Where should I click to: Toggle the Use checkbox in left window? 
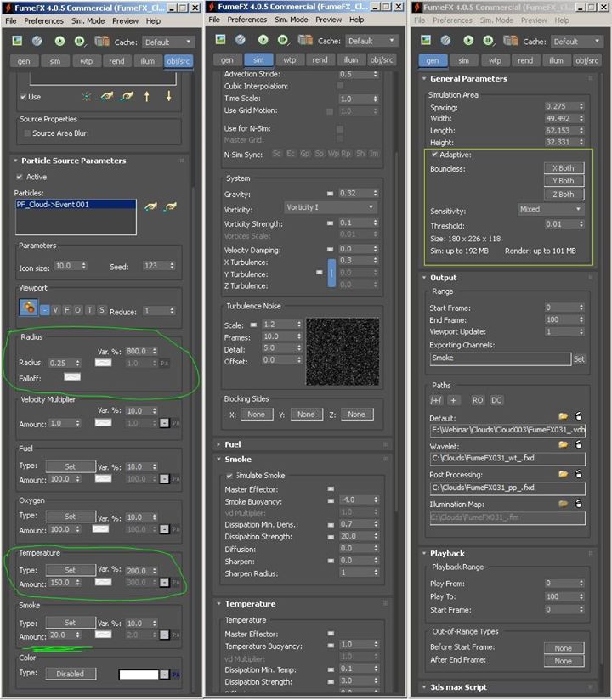click(23, 97)
